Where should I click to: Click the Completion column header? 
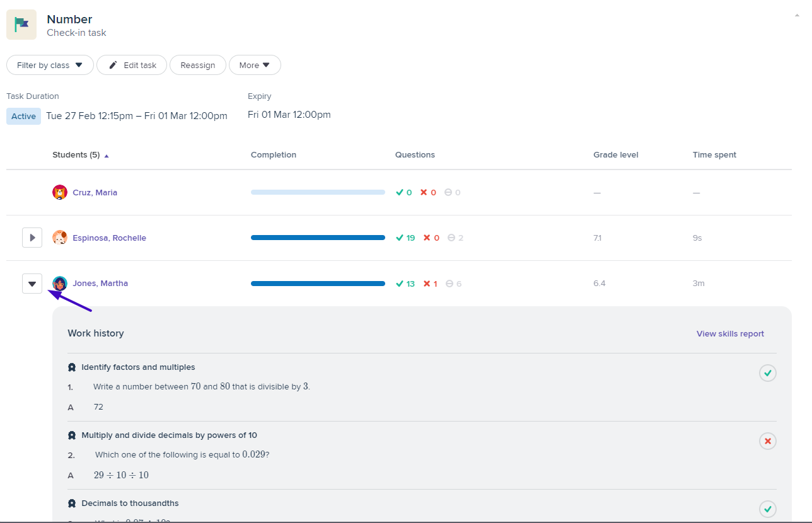tap(274, 155)
